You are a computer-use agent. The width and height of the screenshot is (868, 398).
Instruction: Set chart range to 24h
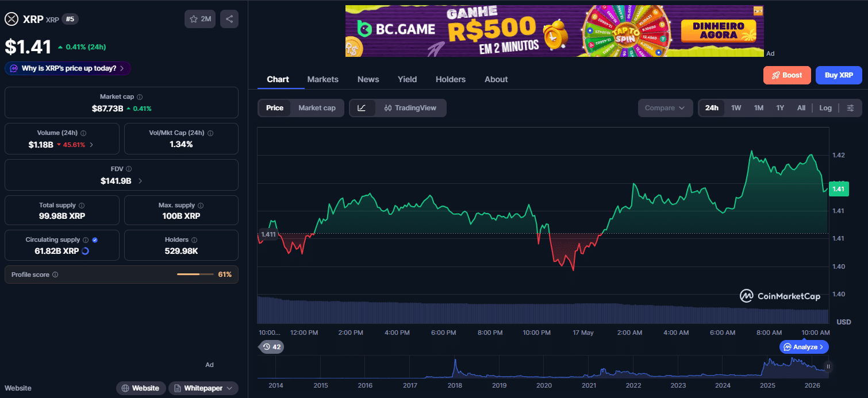712,108
